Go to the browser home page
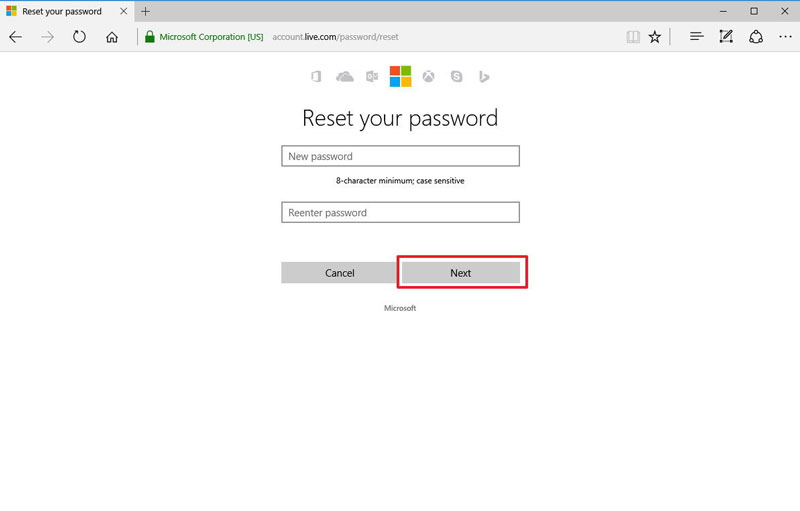Image resolution: width=800 pixels, height=511 pixels. coord(112,37)
